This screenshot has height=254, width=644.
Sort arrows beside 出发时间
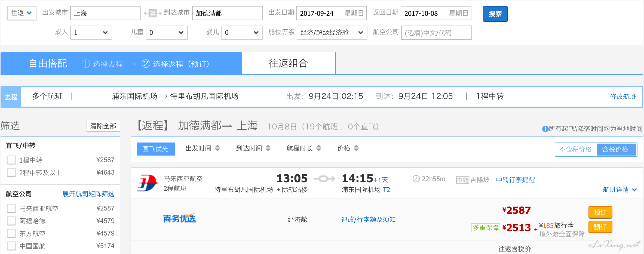tap(217, 148)
